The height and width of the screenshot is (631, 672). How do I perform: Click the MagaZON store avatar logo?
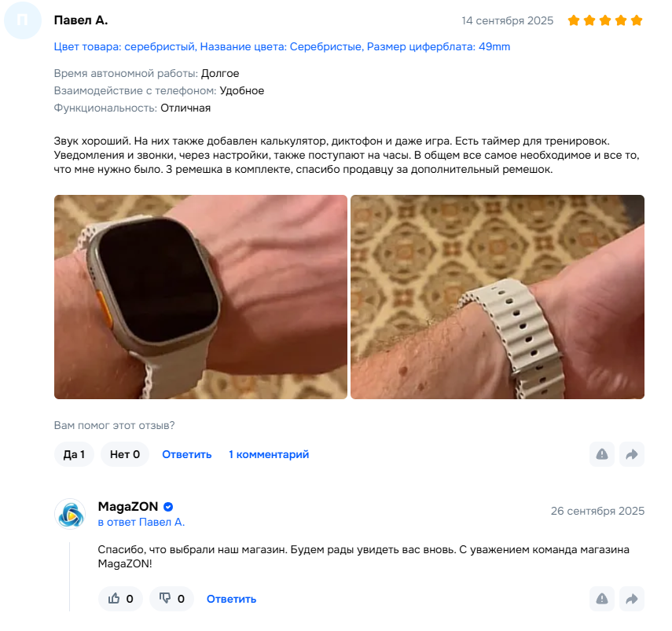[x=70, y=514]
